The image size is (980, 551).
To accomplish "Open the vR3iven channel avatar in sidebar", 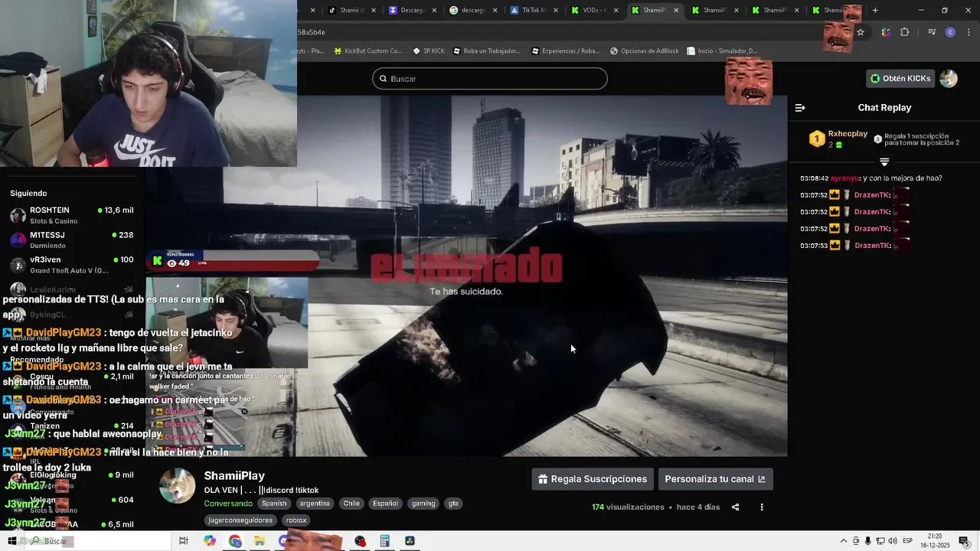I will point(18,265).
